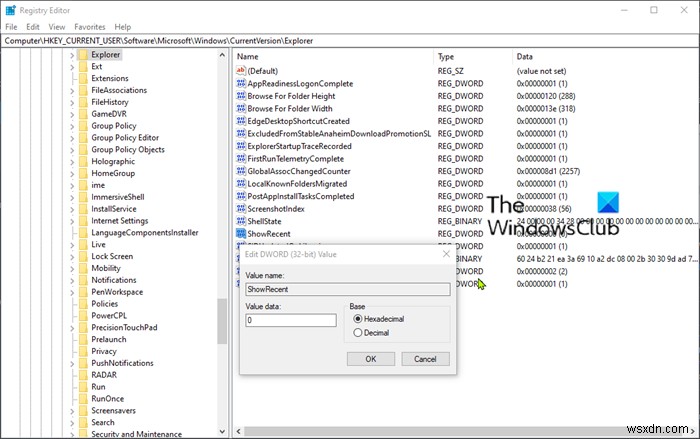Expand the Explorer key in the tree
This screenshot has height=439, width=700.
pos(72,55)
